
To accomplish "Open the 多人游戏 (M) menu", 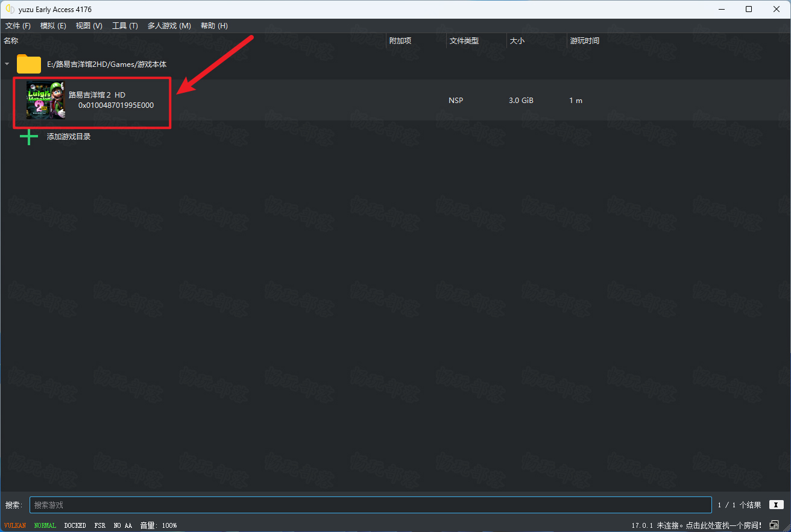I will (169, 26).
